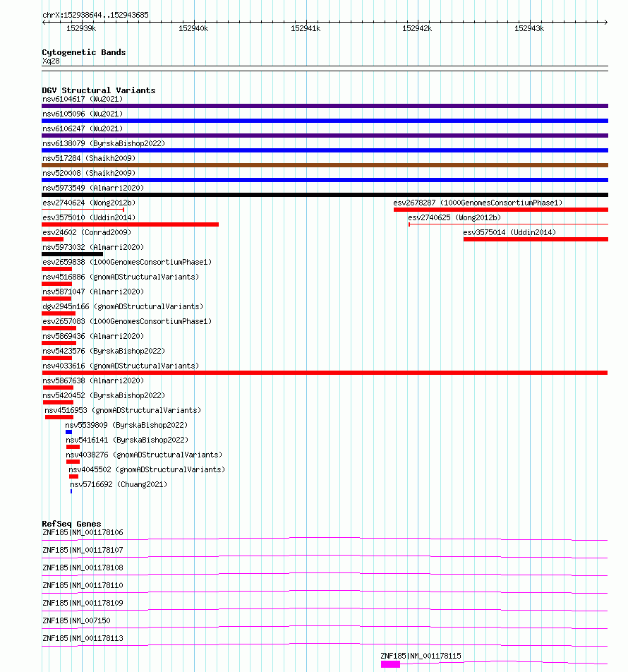Select esv2659838 (1000GenomesConsortiumPhase1) label

[127, 263]
